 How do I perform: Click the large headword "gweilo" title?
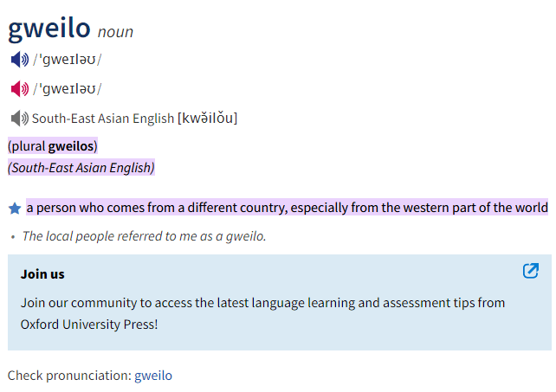[49, 28]
